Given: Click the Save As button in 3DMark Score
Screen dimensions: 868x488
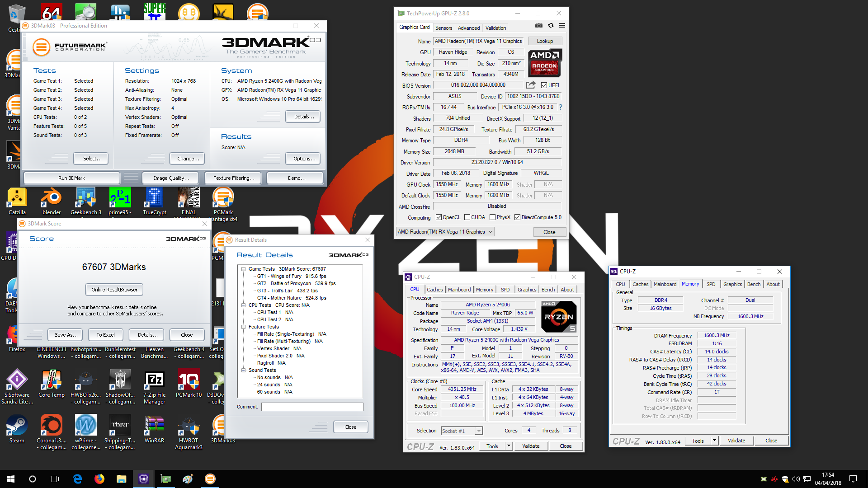Looking at the screenshot, I should (x=66, y=335).
